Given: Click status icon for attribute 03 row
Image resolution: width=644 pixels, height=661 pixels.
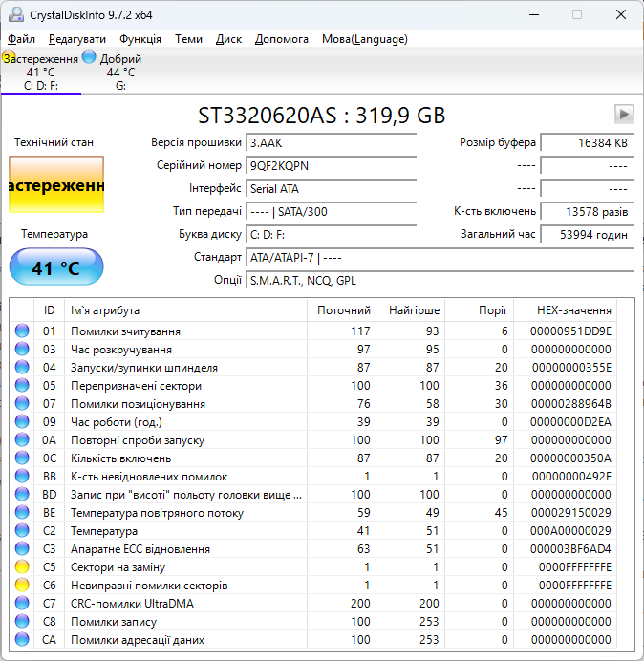Looking at the screenshot, I should click(22, 349).
